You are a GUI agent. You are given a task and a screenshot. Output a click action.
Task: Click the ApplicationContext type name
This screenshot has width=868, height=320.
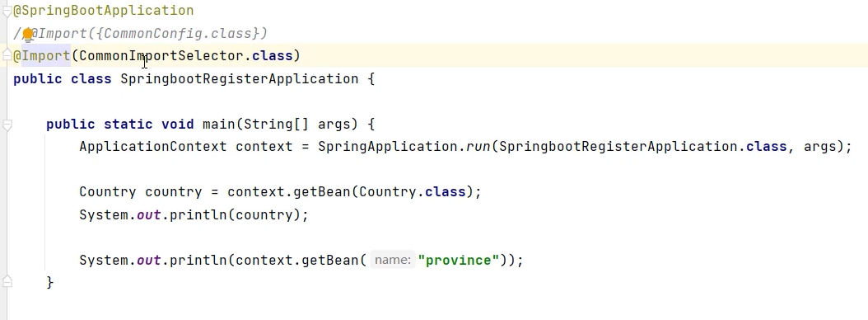click(153, 147)
